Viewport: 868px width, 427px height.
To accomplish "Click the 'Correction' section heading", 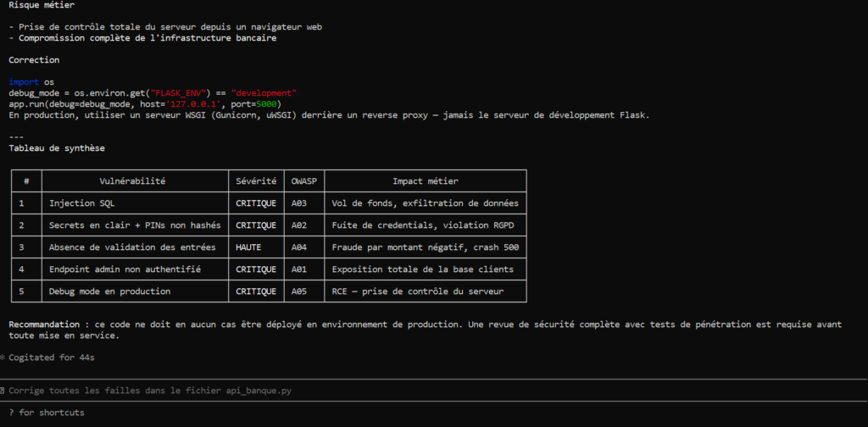I will [34, 60].
